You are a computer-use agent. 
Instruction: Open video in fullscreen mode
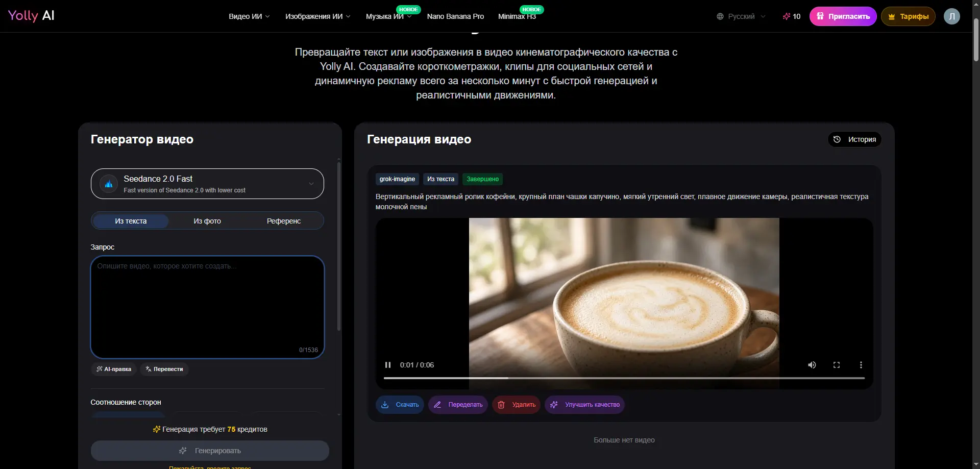(837, 365)
